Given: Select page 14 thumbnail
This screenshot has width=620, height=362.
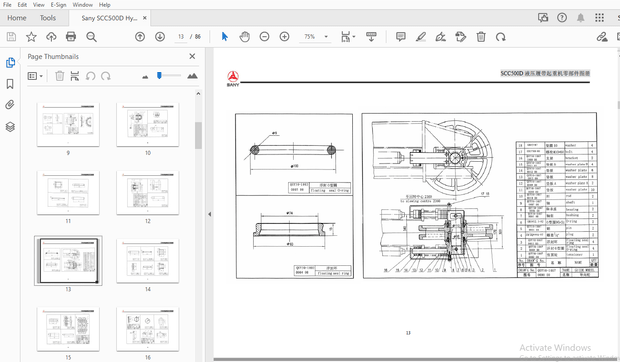Looking at the screenshot, I should 147,261.
